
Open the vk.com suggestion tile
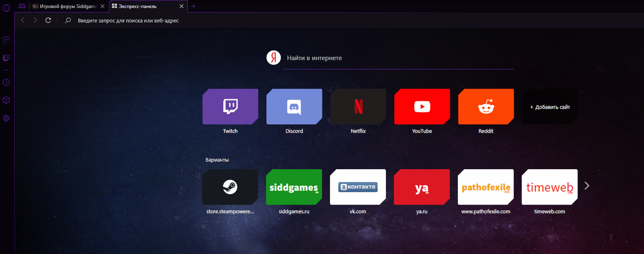(x=358, y=186)
